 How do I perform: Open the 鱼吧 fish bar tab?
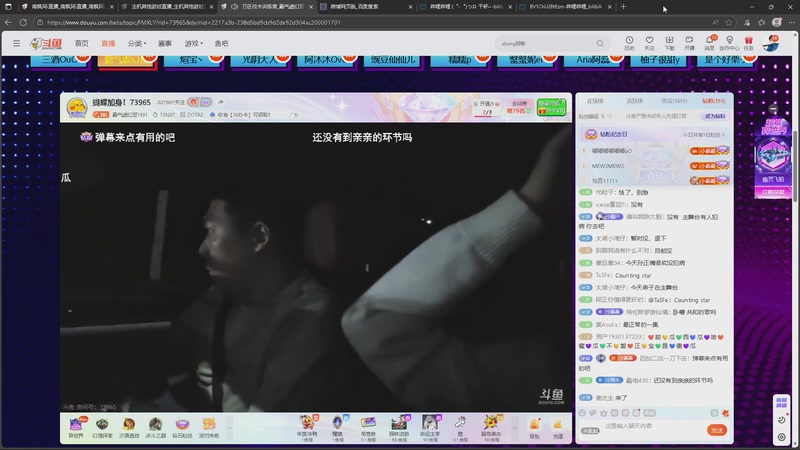pos(221,43)
